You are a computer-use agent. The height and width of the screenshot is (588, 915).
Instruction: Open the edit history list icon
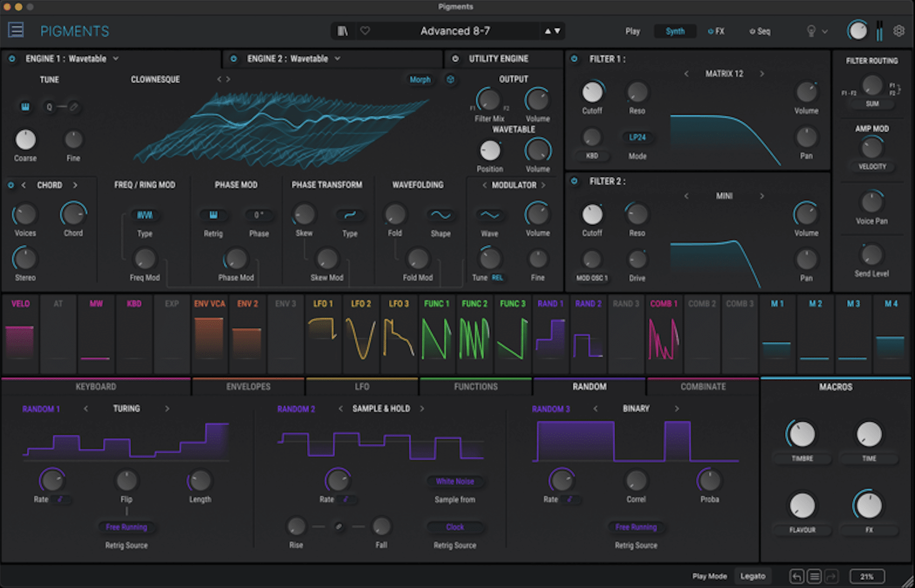tap(814, 576)
